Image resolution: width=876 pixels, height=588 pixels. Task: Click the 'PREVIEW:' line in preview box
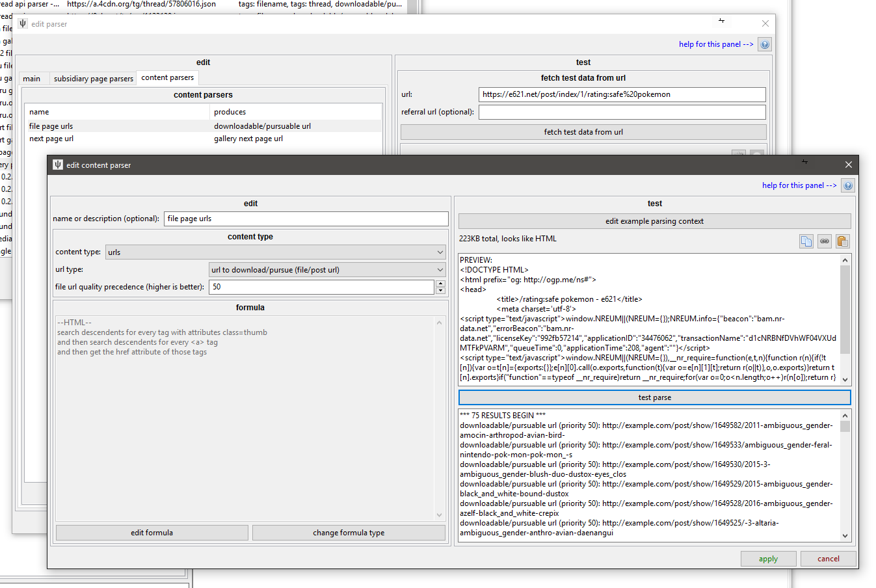(x=476, y=260)
